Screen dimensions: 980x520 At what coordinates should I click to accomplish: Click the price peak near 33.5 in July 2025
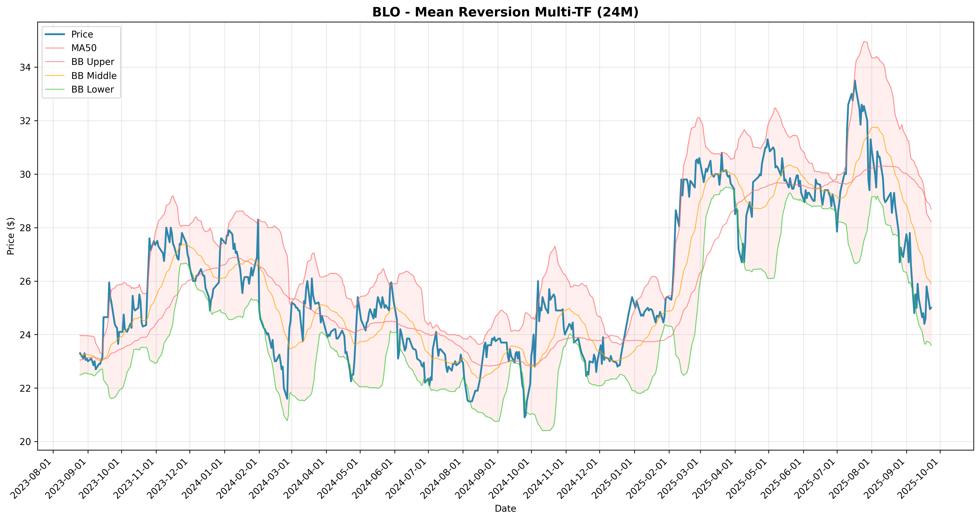[x=855, y=81]
